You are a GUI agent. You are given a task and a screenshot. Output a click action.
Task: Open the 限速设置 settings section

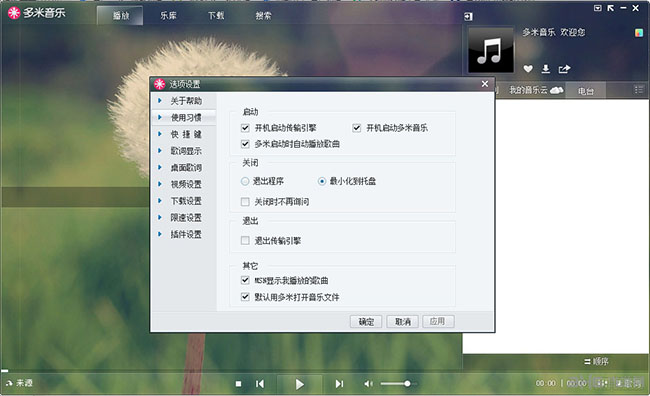pos(184,217)
